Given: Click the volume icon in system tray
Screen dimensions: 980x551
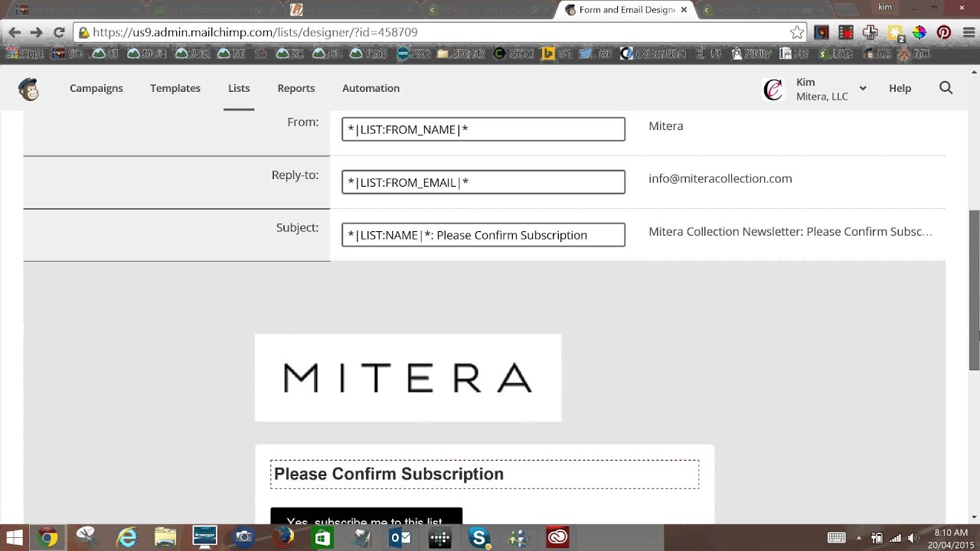Looking at the screenshot, I should (913, 538).
